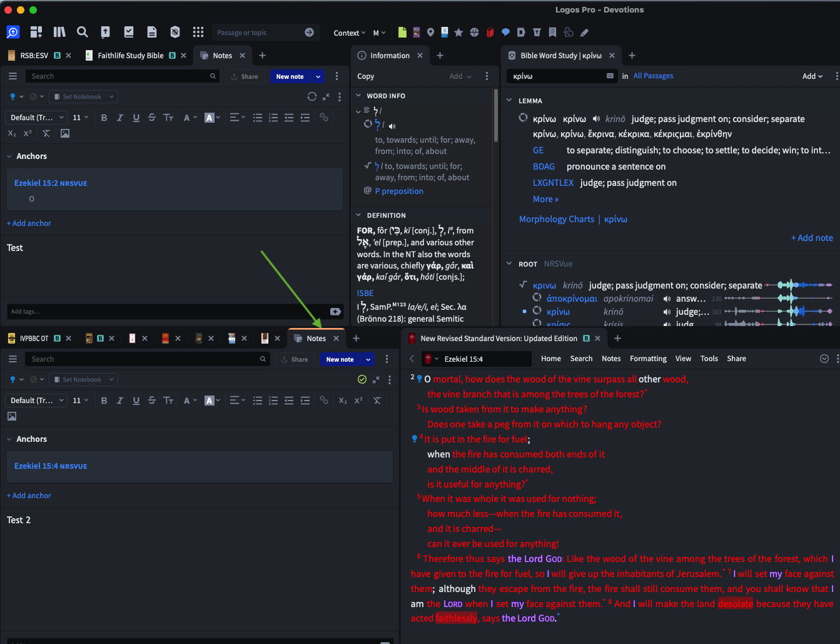Open the upper note font family dropdown
The image size is (840, 644).
point(37,118)
